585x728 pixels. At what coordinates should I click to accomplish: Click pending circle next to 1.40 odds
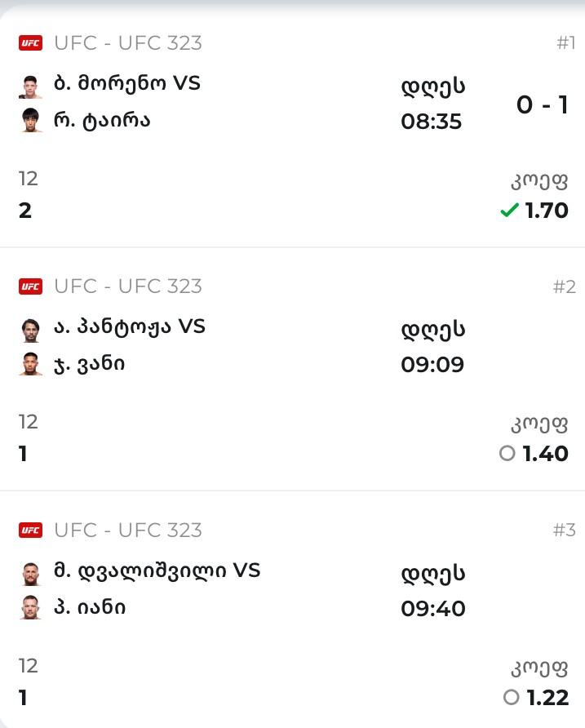click(x=507, y=454)
